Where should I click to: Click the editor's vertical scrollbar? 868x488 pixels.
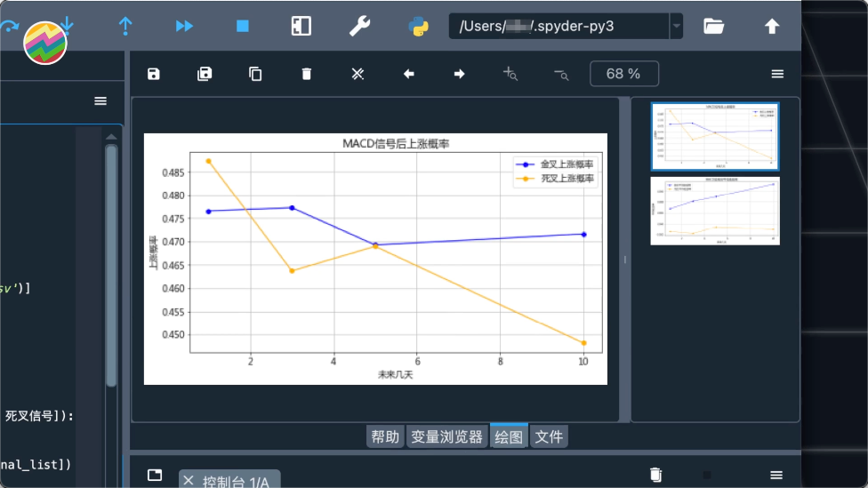(111, 267)
